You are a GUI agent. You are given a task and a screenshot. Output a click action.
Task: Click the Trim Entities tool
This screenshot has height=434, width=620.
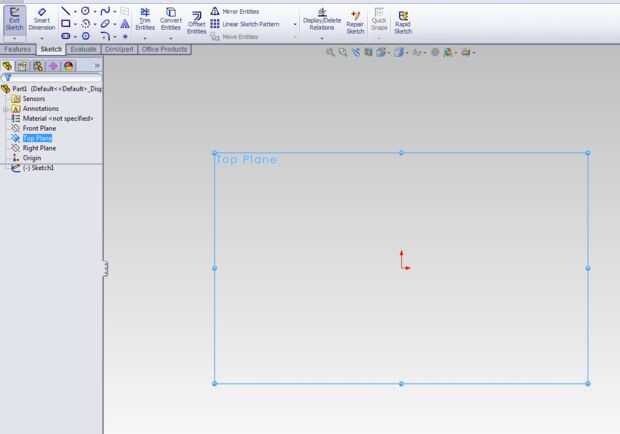[x=145, y=19]
